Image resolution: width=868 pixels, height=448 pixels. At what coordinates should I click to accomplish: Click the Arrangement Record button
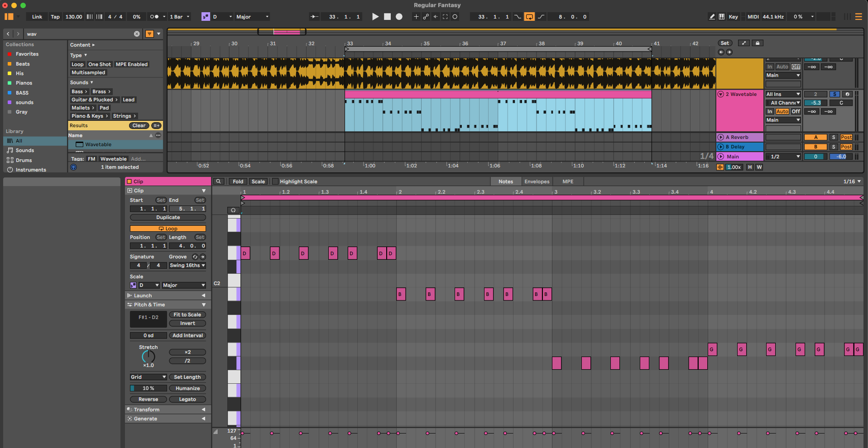click(x=399, y=17)
